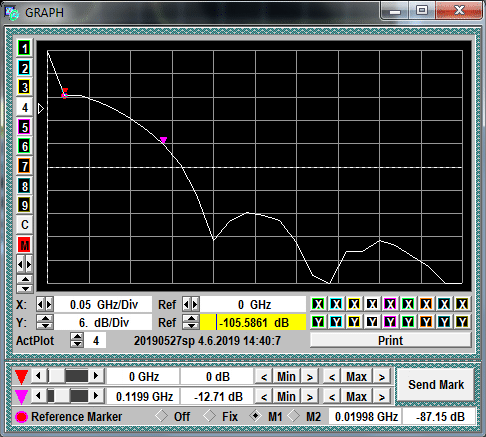This screenshot has height=437, width=486.
Task: Click magenta marker frequency 0.1199 GHz field
Action: (144, 396)
